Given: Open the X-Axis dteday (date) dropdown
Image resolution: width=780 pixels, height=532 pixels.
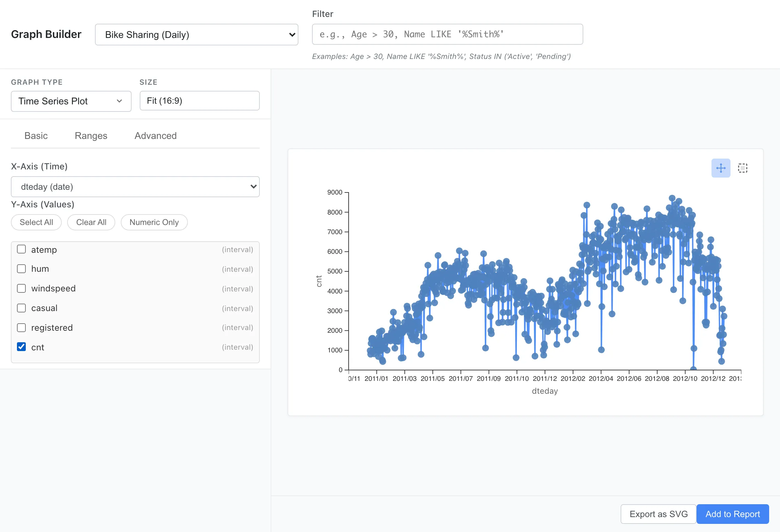Looking at the screenshot, I should pyautogui.click(x=135, y=187).
